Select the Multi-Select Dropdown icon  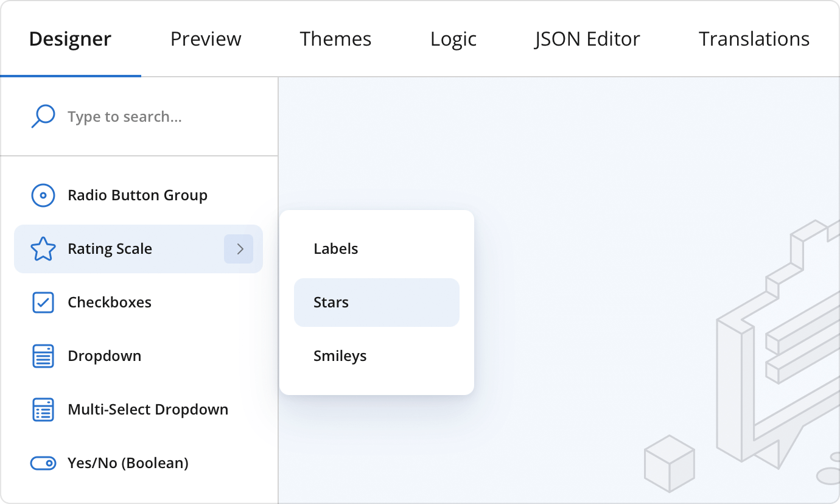click(x=43, y=409)
